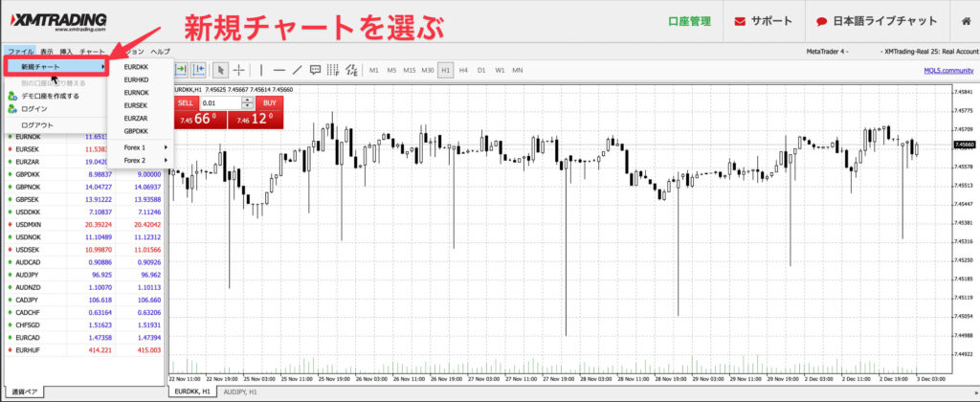This screenshot has width=980, height=402.
Task: Select the text label tool
Action: click(x=316, y=70)
